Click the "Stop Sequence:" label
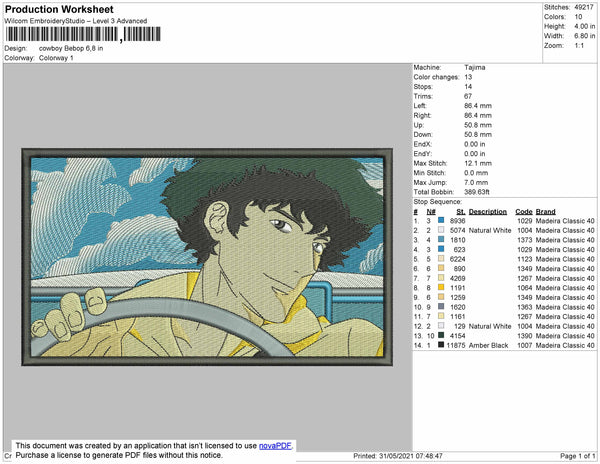Viewport: 600px width, 464px height. pyautogui.click(x=438, y=202)
